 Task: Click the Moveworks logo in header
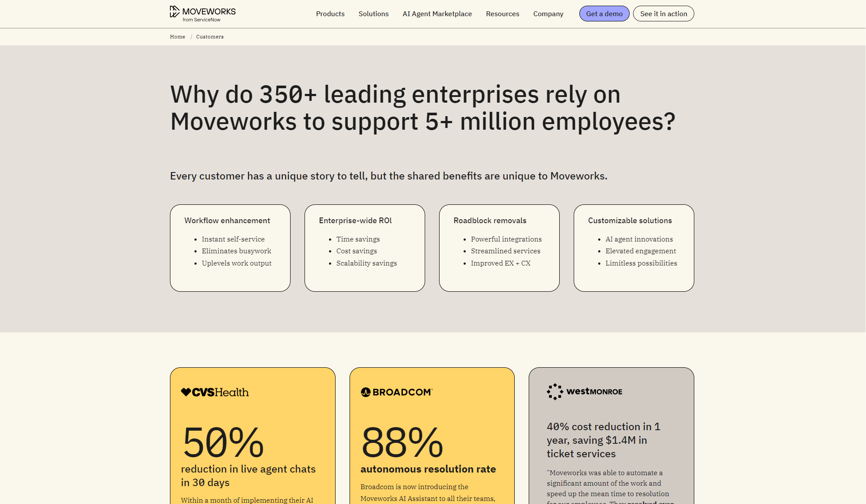click(x=203, y=14)
